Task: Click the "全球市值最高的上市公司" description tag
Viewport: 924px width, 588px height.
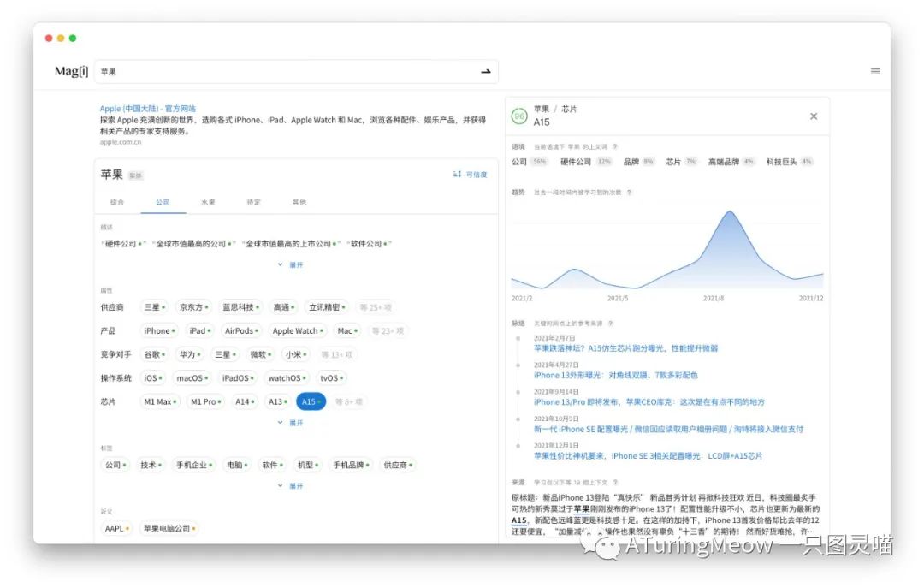Action: tap(291, 244)
